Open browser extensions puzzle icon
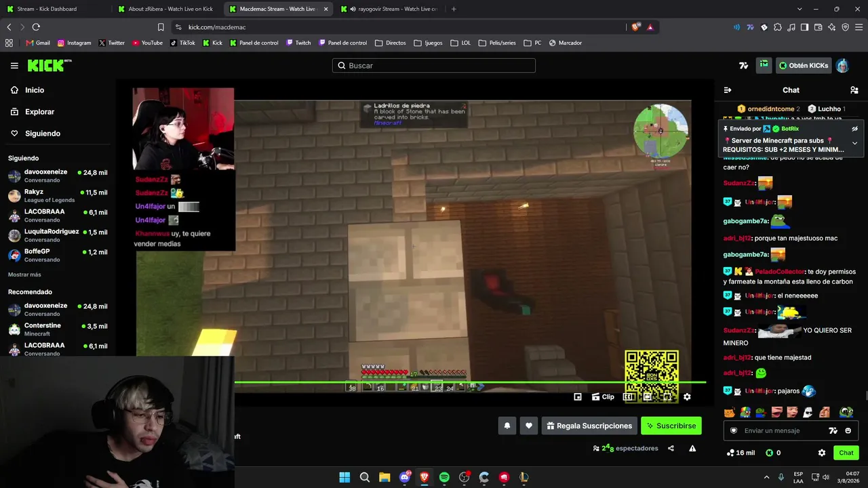 click(778, 27)
